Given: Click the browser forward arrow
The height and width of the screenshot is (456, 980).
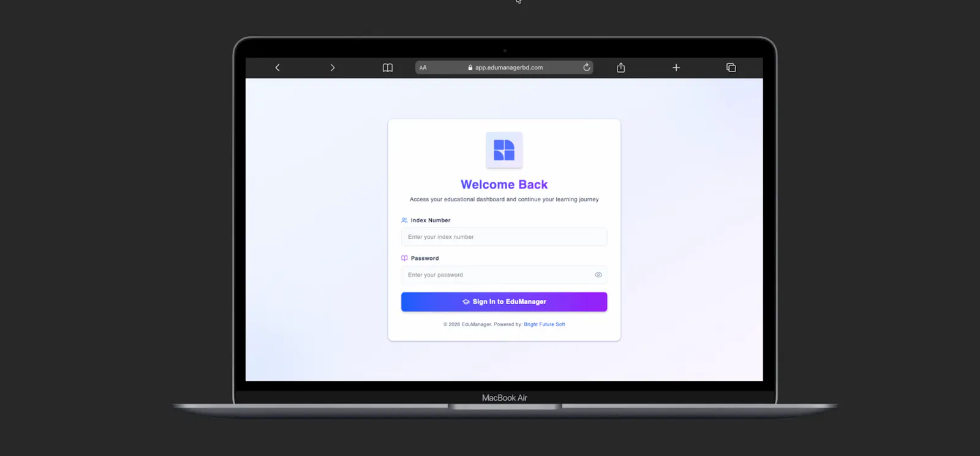Looking at the screenshot, I should tap(333, 67).
